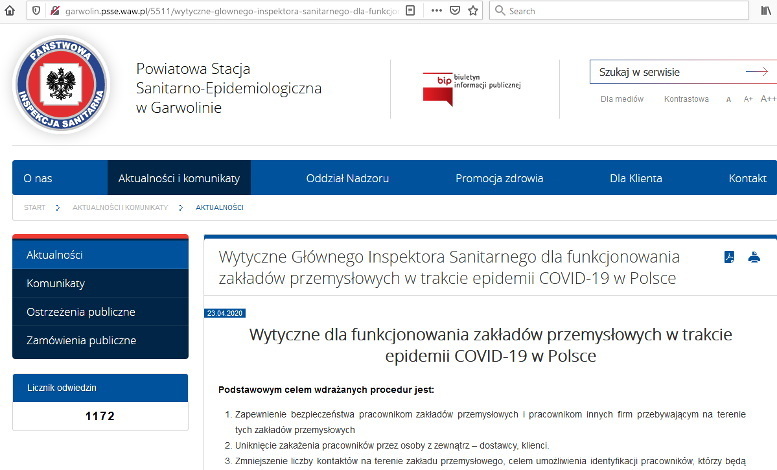Select Zamówienia publiczne in sidebar
This screenshot has width=777, height=470.
tap(100, 340)
